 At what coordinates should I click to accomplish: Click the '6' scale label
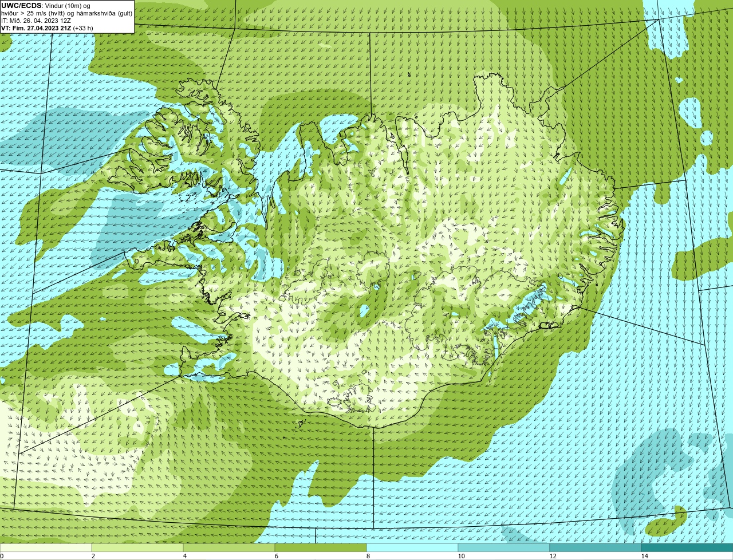click(276, 556)
